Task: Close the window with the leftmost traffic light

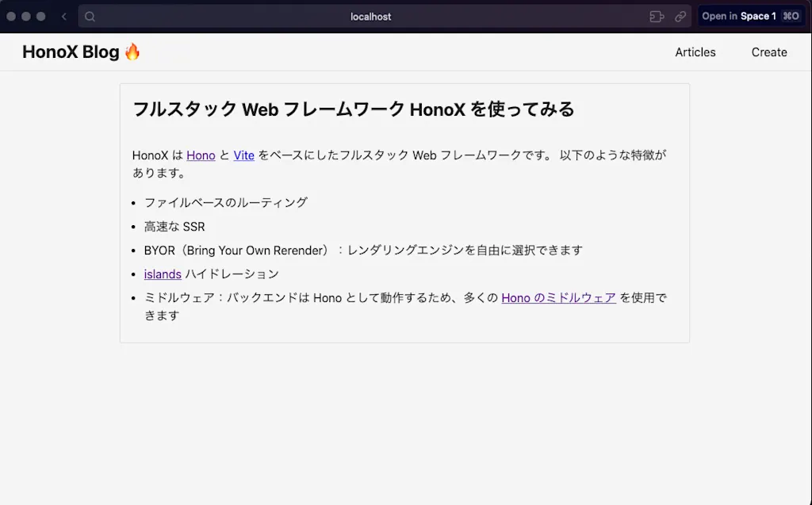Action: [x=11, y=17]
